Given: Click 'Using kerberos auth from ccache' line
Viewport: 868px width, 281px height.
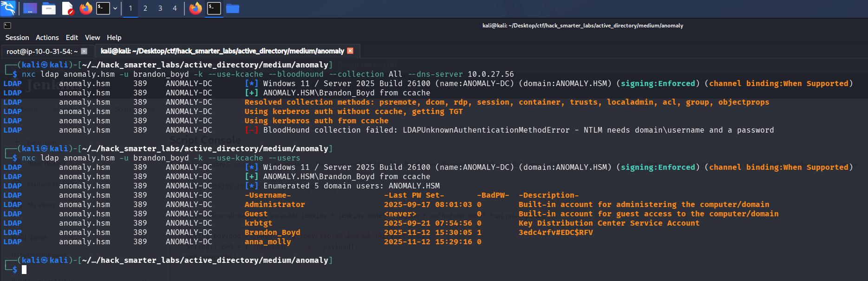Looking at the screenshot, I should 317,120.
